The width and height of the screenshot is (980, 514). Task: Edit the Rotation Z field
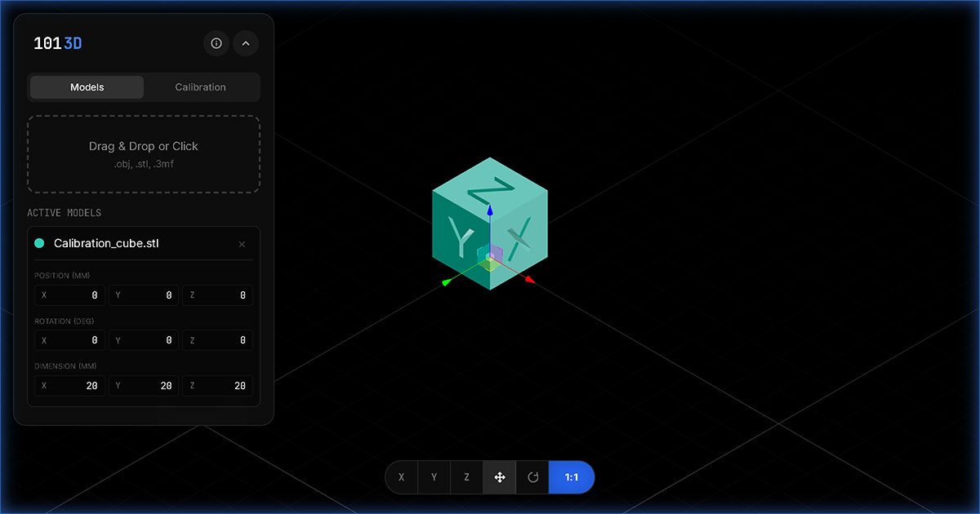(x=217, y=340)
